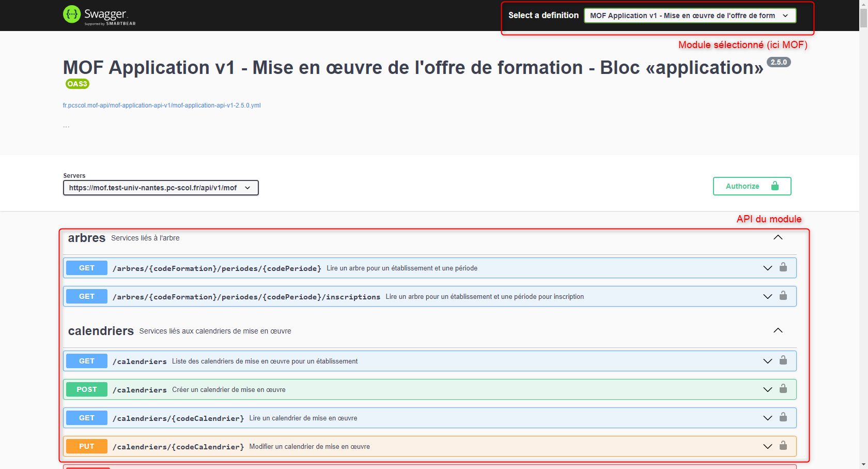The height and width of the screenshot is (469, 868).
Task: Click the vertical scrollbar down arrow
Action: (863, 464)
